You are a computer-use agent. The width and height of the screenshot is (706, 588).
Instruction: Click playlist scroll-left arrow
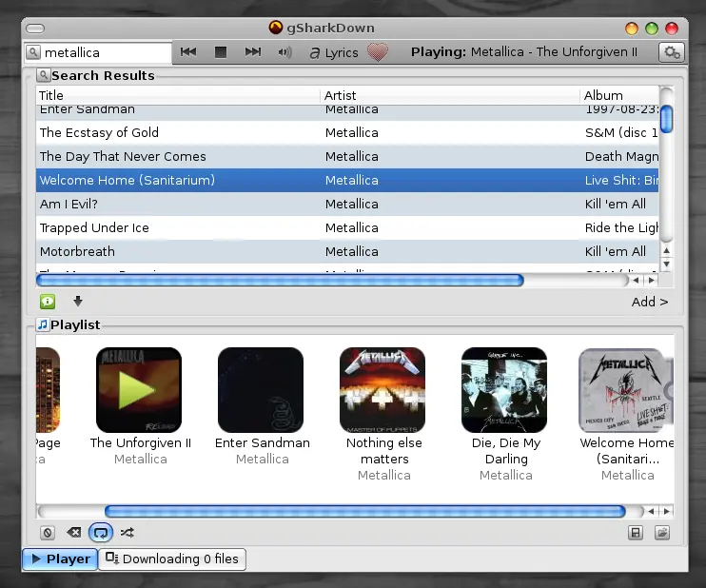(651, 512)
